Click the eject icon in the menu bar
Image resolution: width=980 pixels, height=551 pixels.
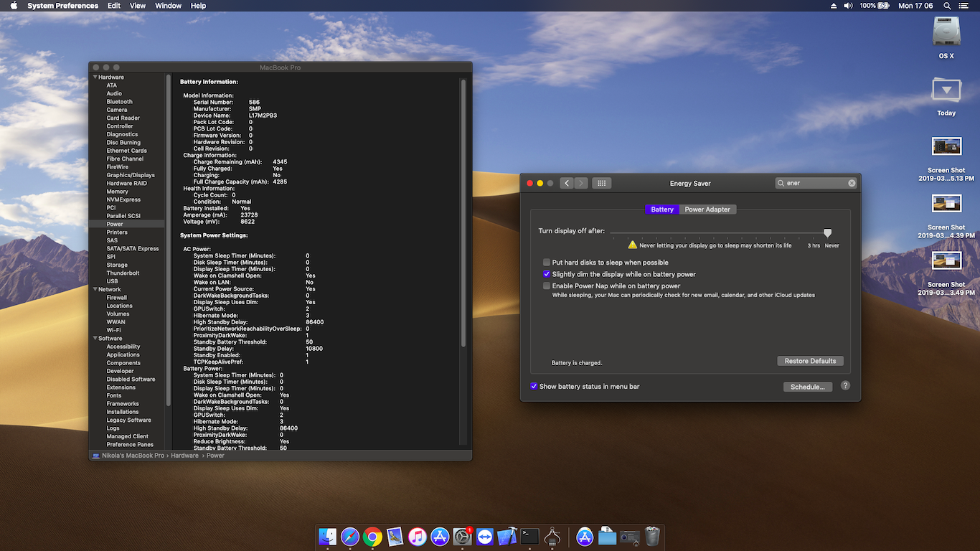tap(833, 6)
